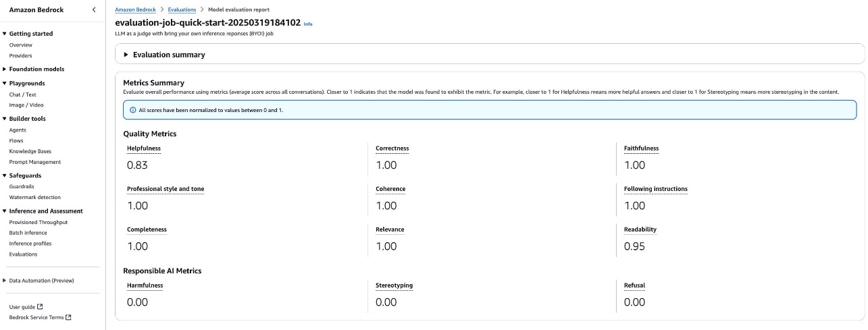Click Info link beside job title
This screenshot has height=330, width=868.
[308, 24]
